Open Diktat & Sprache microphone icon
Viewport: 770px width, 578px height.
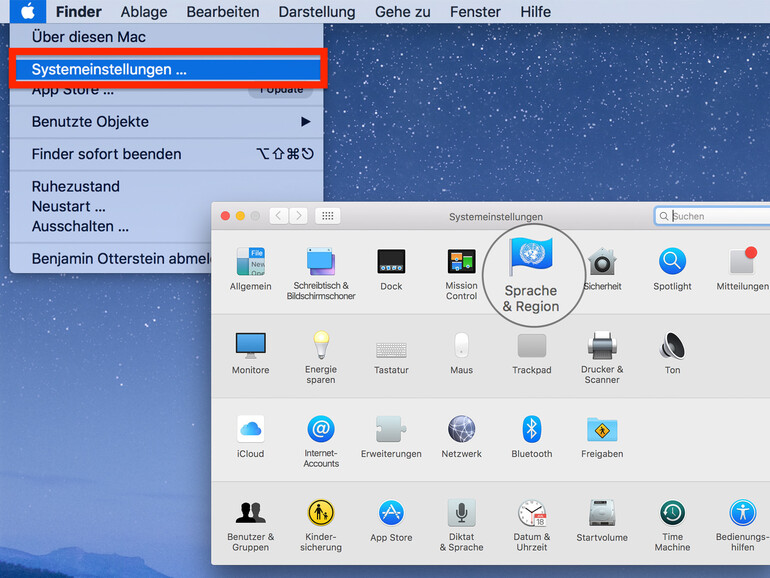pos(461,513)
